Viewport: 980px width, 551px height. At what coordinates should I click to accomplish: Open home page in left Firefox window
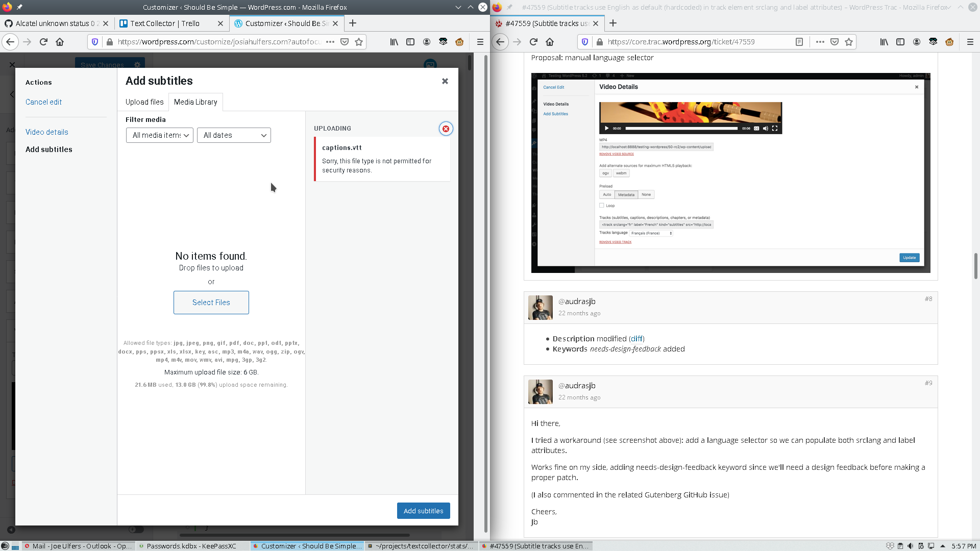coord(60,42)
